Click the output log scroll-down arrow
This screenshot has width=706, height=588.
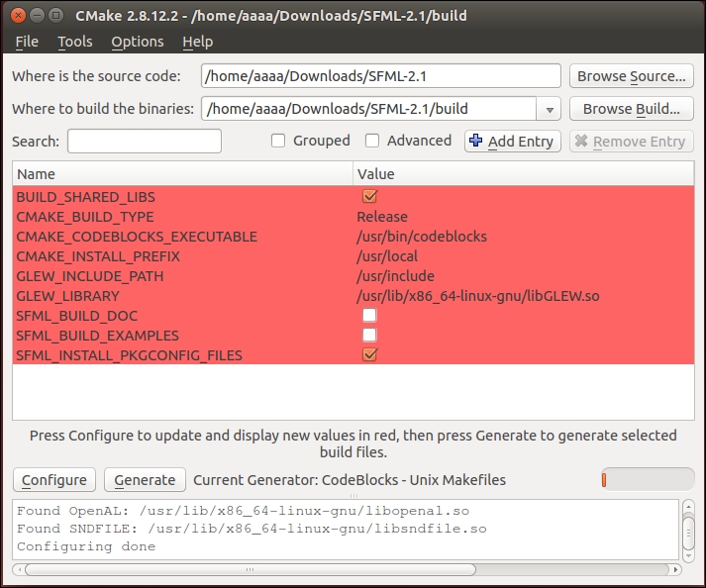pos(688,556)
